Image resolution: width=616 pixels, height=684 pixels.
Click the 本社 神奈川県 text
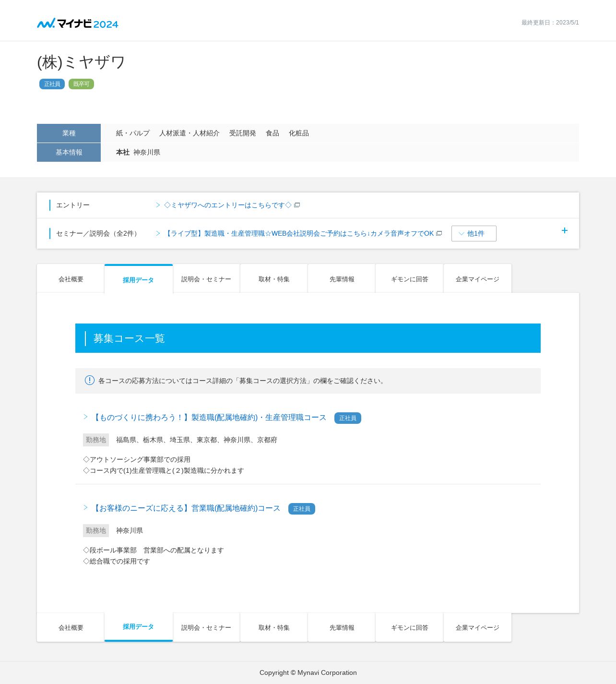138,152
